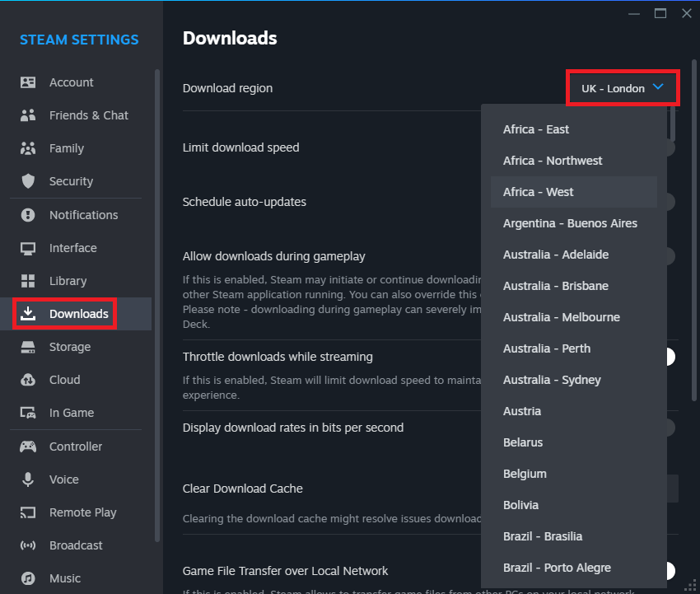Viewport: 700px width, 594px height.
Task: Open the Account settings icon
Action: click(26, 82)
